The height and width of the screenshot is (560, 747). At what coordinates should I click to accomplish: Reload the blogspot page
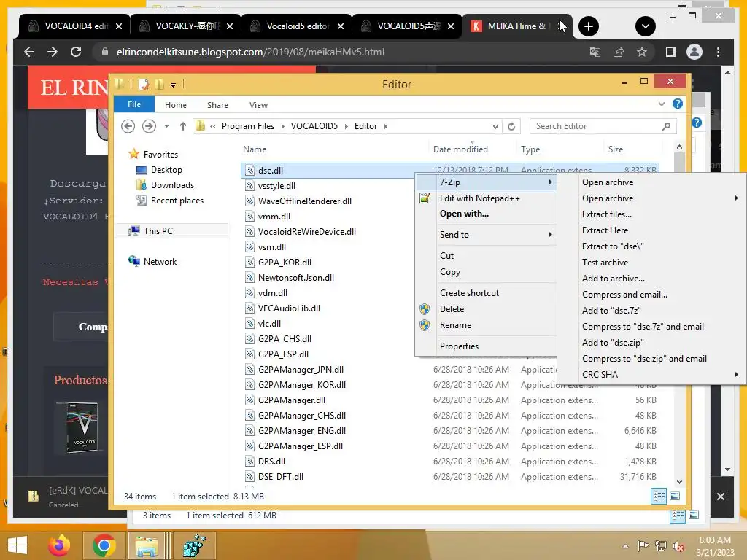click(x=76, y=52)
